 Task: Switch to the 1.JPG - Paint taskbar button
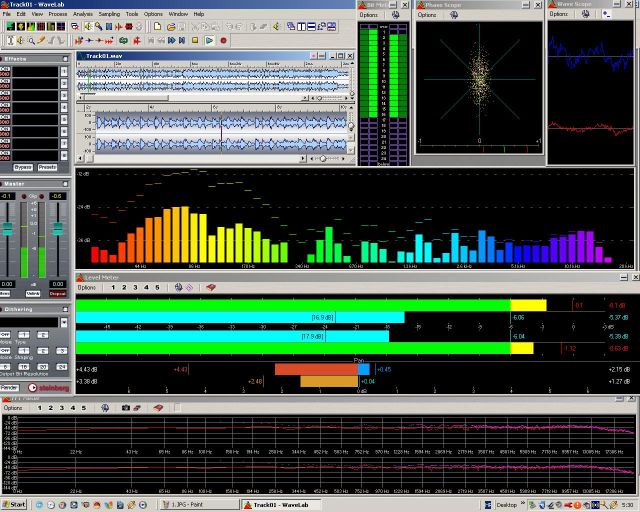pyautogui.click(x=199, y=505)
